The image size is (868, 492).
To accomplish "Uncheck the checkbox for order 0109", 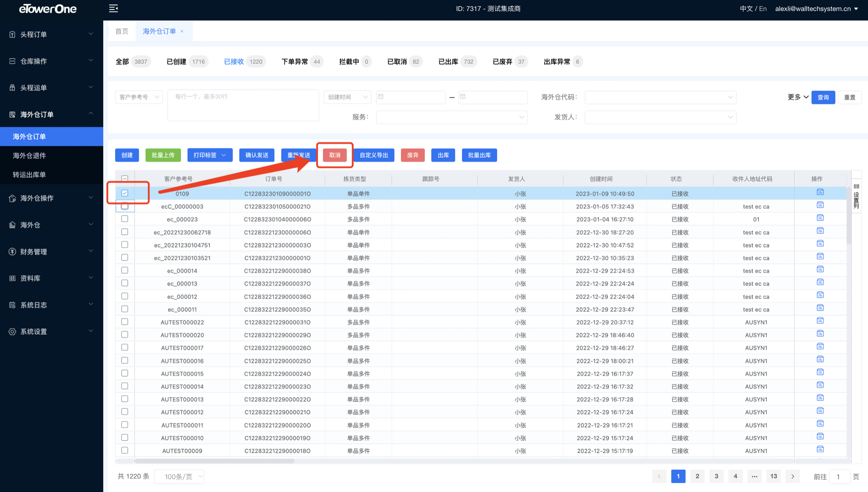I will click(125, 193).
